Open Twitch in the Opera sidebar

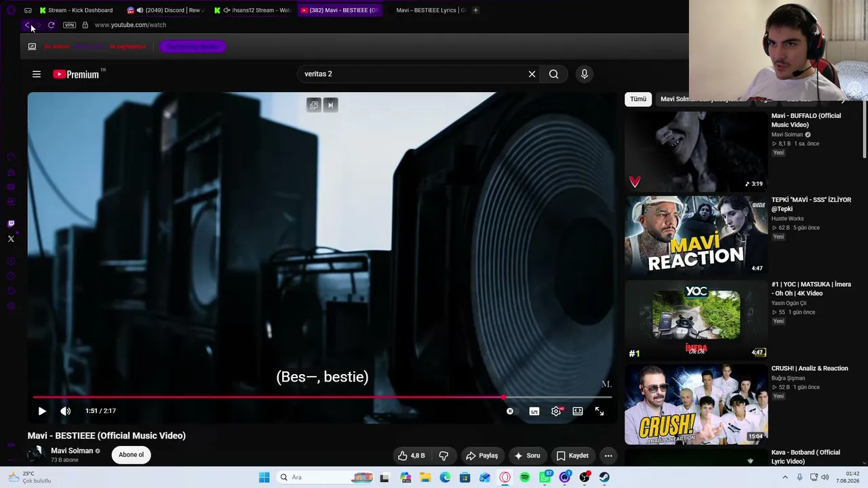[x=11, y=224]
